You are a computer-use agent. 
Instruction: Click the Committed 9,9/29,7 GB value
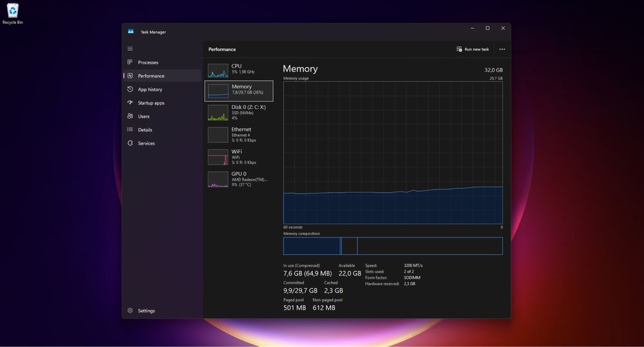300,290
